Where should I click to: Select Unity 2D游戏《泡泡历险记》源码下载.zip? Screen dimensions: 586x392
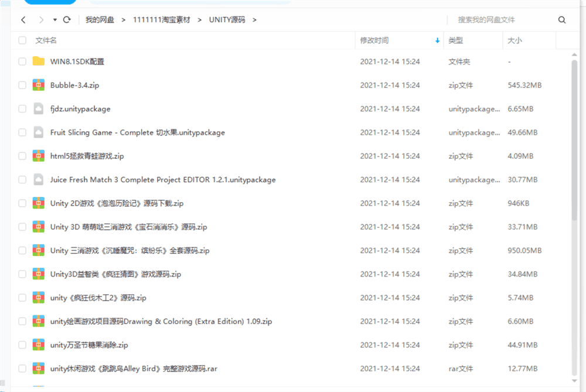(117, 203)
